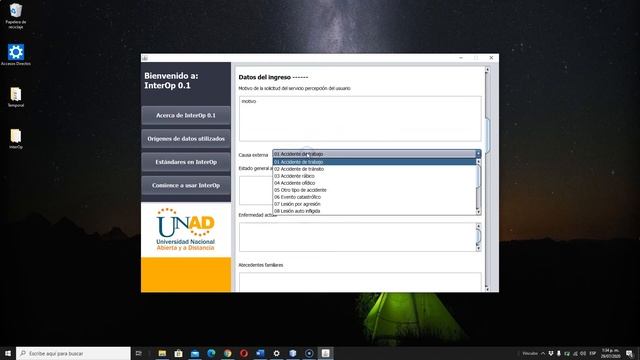Pick 06 Evento catastrófico option

(374, 197)
